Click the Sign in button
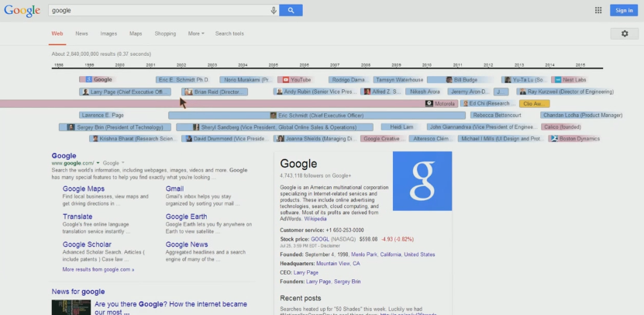Screen dimensions: 644x315 (x=623, y=10)
